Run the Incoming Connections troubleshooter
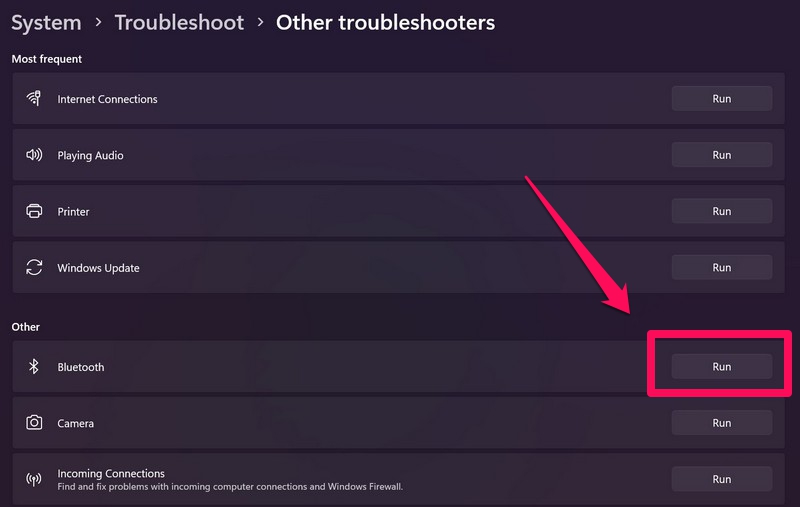 (x=721, y=479)
